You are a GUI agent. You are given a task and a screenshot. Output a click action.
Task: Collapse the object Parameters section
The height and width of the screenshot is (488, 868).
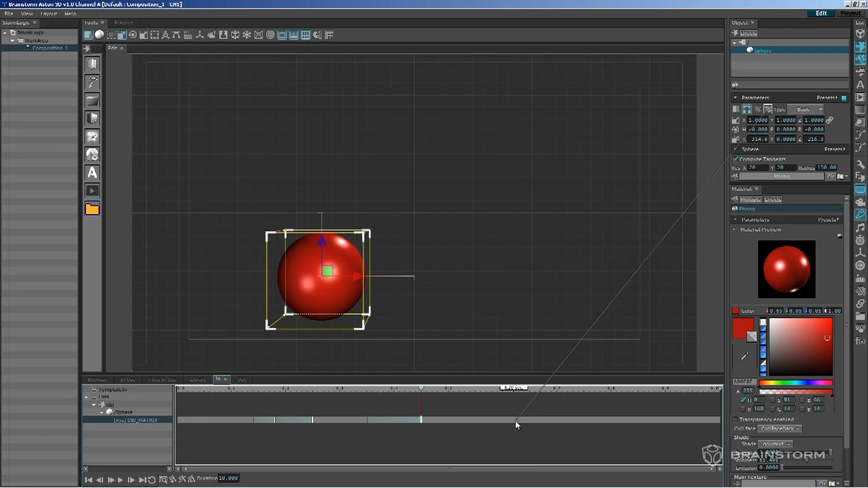coord(735,98)
